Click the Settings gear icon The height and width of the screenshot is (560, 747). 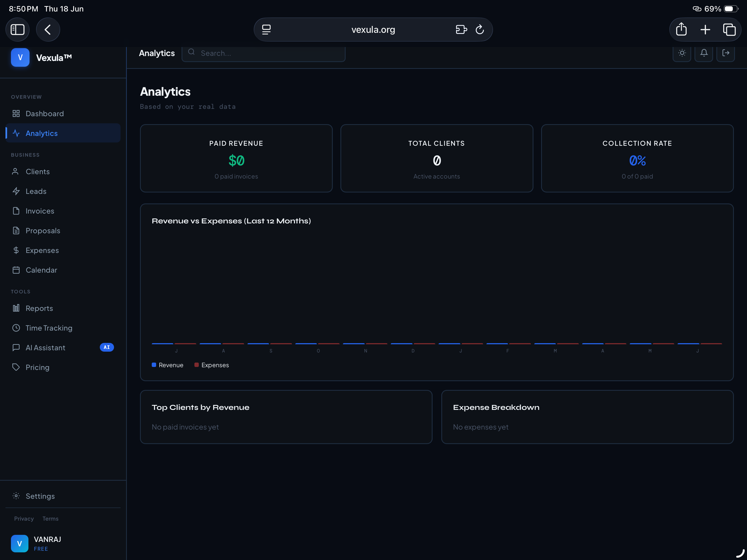click(16, 495)
